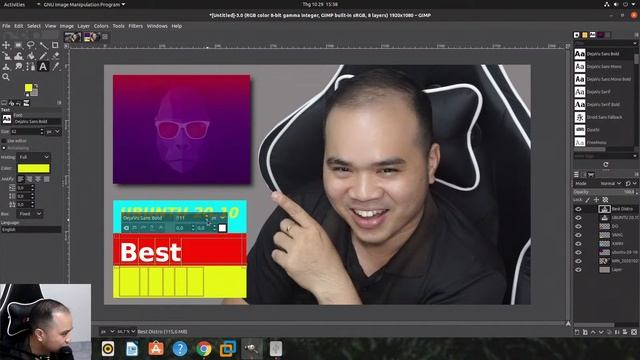Viewport: 640px width, 360px height.
Task: Click the foreground color swatch in toolbox
Action: [28, 87]
